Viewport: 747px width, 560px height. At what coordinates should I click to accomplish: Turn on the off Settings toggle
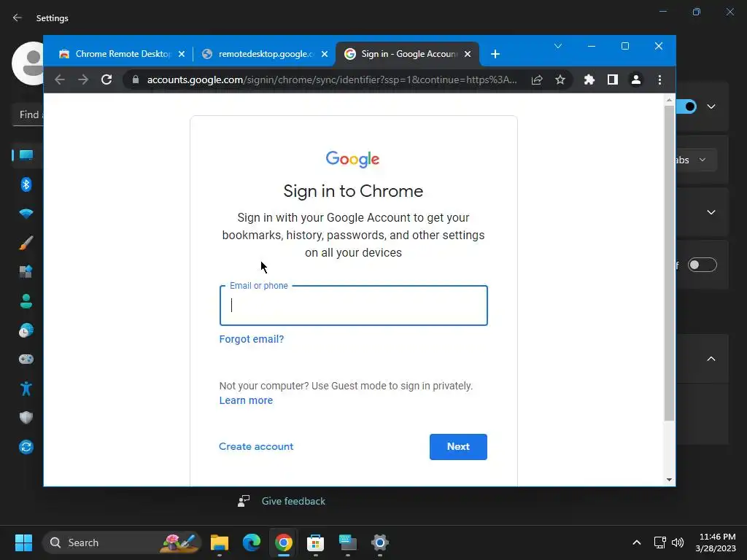(x=702, y=265)
